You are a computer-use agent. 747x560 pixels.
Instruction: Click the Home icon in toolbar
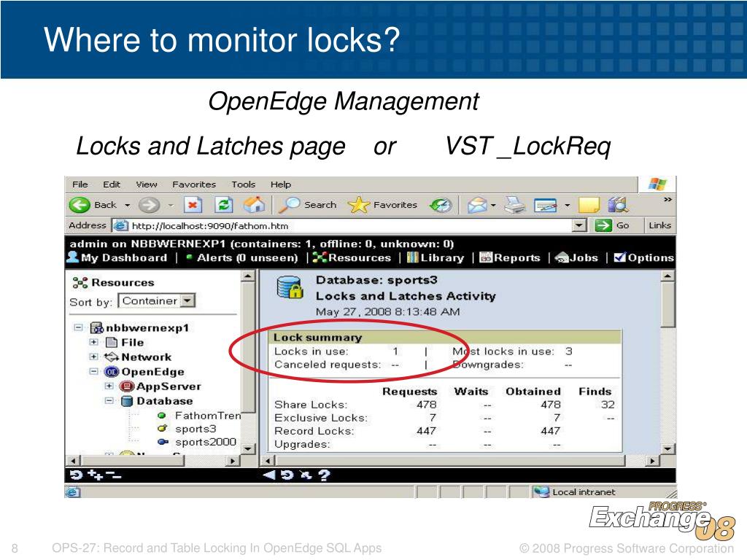[x=254, y=205]
